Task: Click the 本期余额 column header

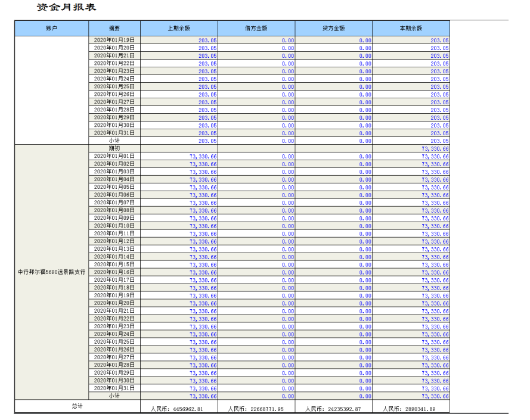Action: pos(411,29)
